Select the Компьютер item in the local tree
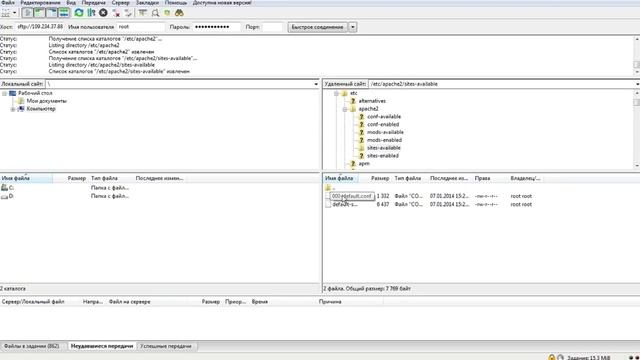This screenshot has width=640, height=360. 41,109
